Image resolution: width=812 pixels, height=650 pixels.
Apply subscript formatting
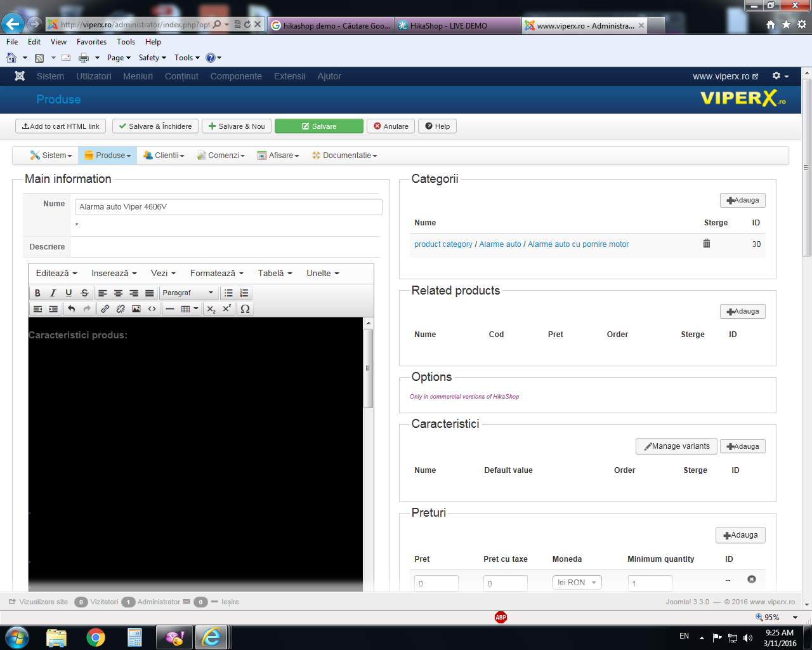click(211, 309)
